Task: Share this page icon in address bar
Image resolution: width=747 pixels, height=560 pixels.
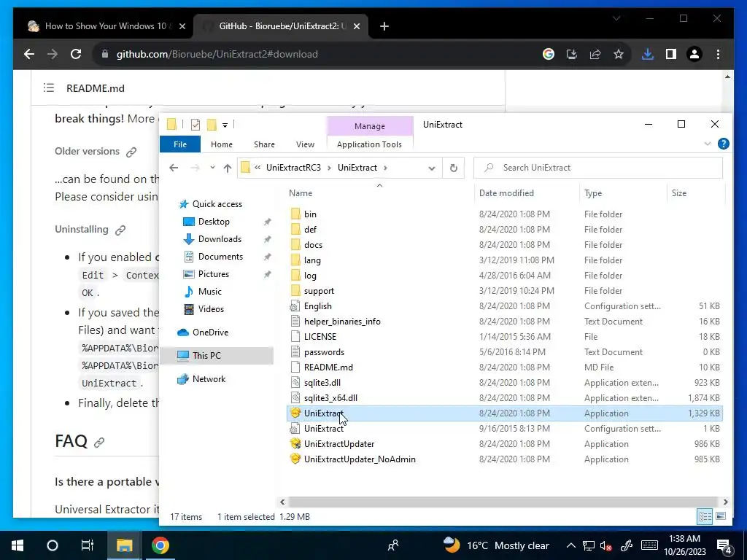Action: pyautogui.click(x=595, y=54)
